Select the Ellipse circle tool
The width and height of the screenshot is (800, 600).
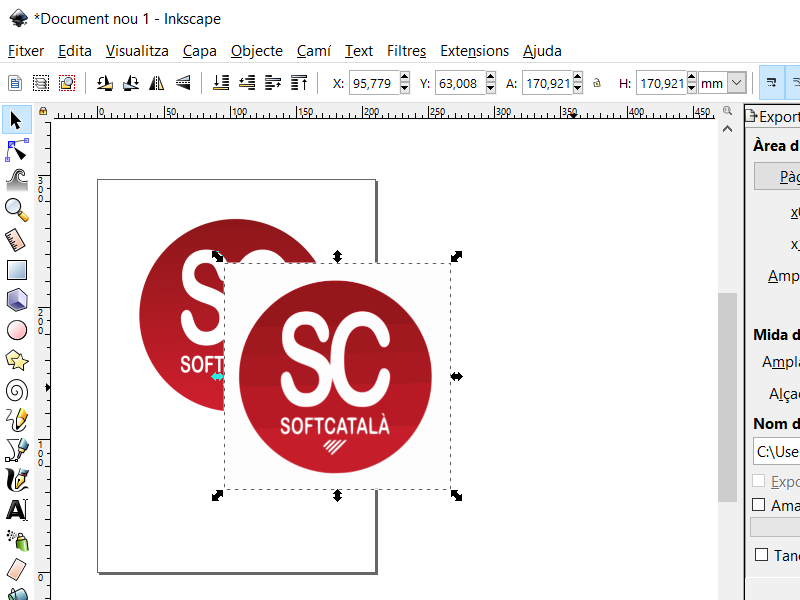pos(16,330)
